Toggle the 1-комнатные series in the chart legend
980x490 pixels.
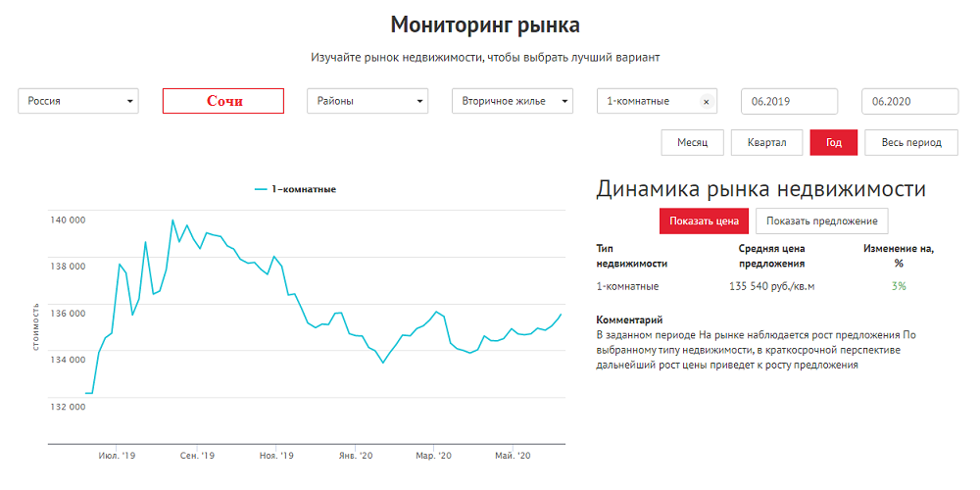295,189
